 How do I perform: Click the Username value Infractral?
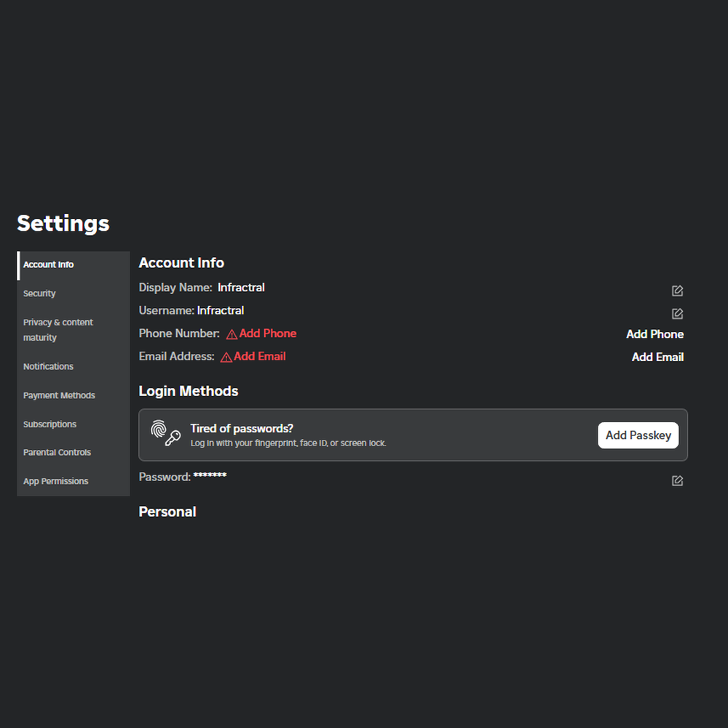pos(221,310)
